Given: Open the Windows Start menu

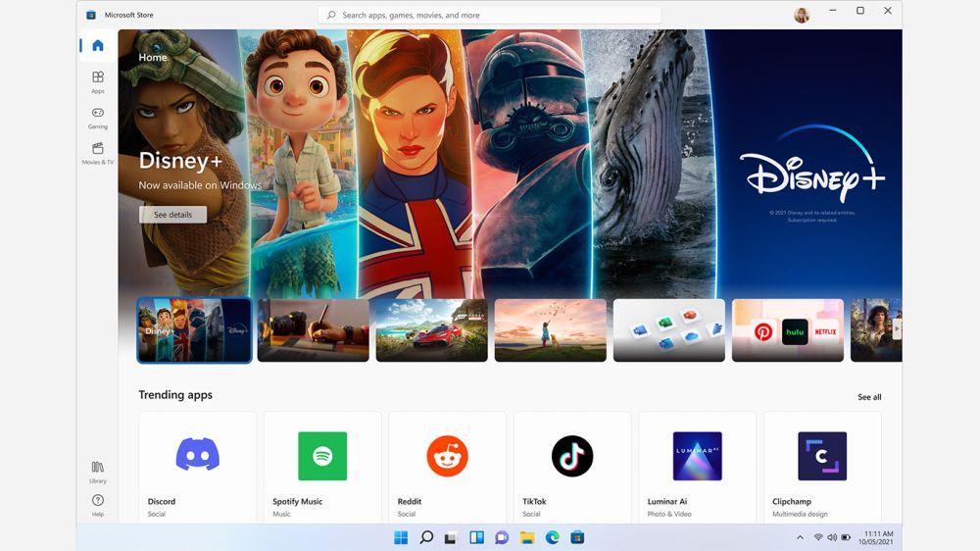Looking at the screenshot, I should pos(401,537).
